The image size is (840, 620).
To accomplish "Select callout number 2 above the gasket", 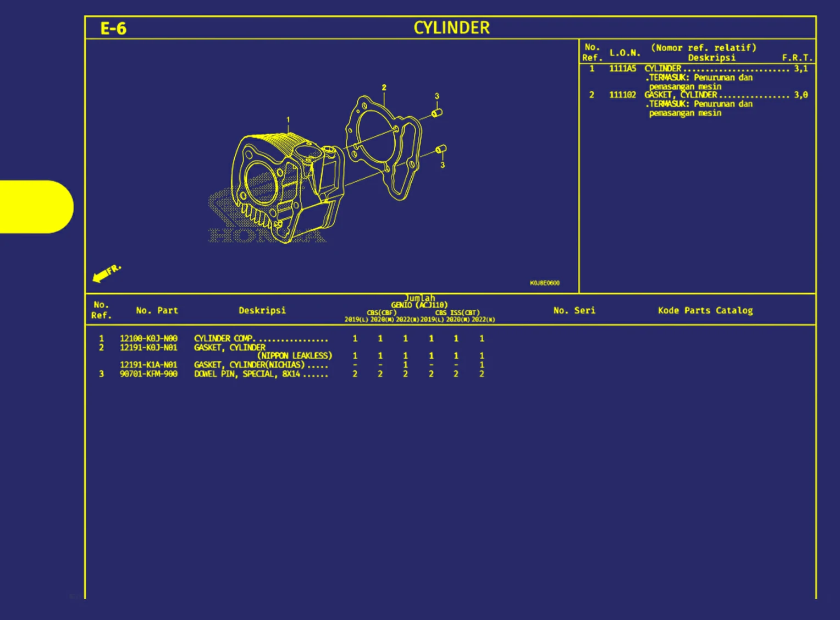I will 384,87.
